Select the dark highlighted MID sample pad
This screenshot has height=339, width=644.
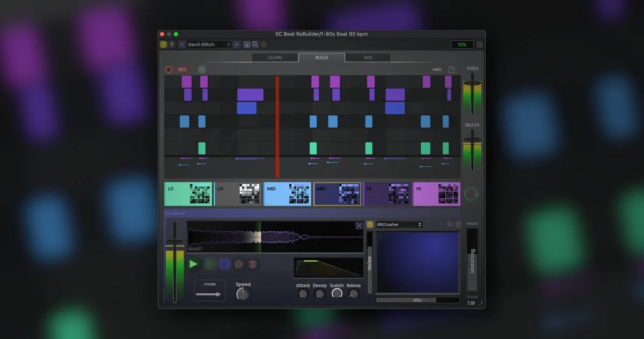pos(337,194)
